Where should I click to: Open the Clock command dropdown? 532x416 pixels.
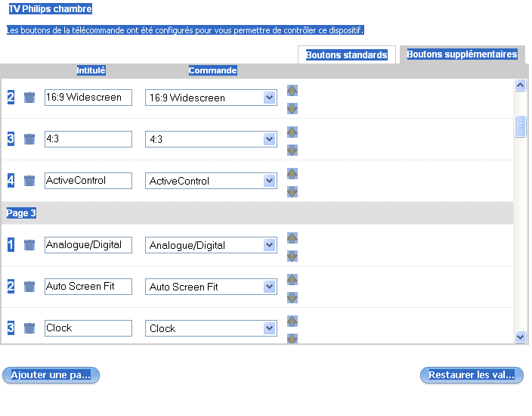coord(270,328)
